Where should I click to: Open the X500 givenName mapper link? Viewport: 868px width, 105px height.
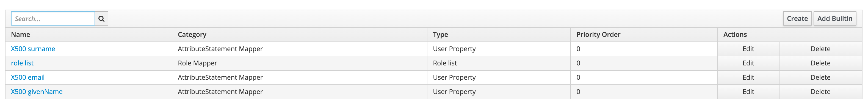(x=37, y=92)
